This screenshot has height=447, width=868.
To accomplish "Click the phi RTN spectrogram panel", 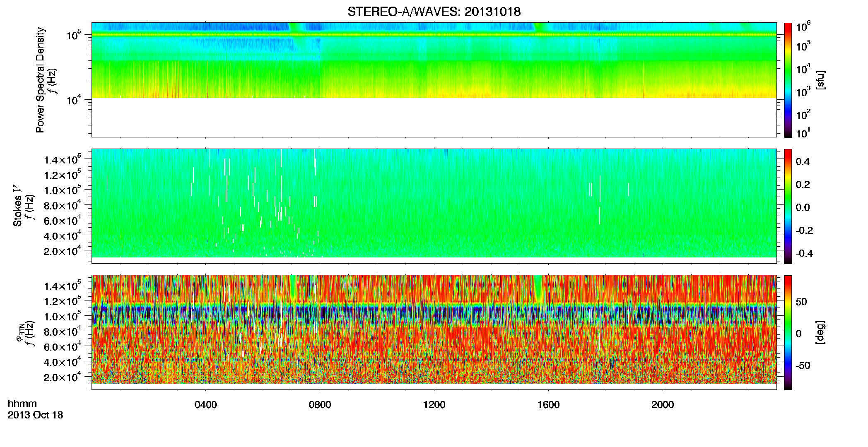I will (x=434, y=332).
